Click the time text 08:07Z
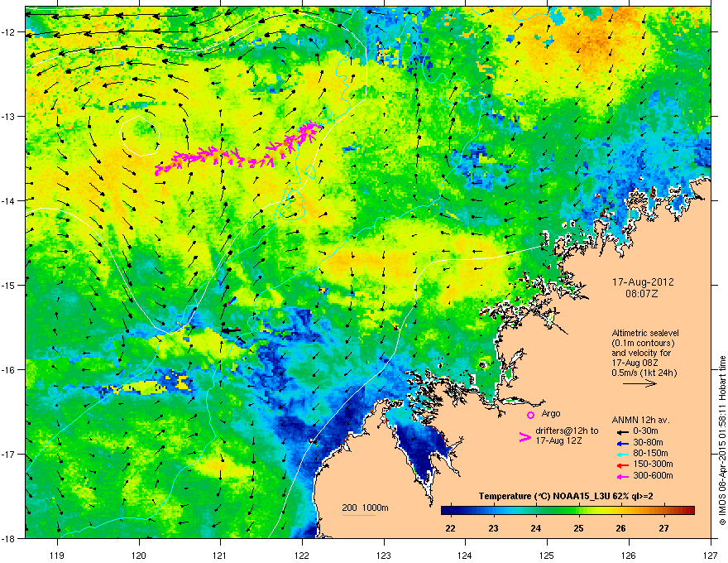 tap(642, 294)
